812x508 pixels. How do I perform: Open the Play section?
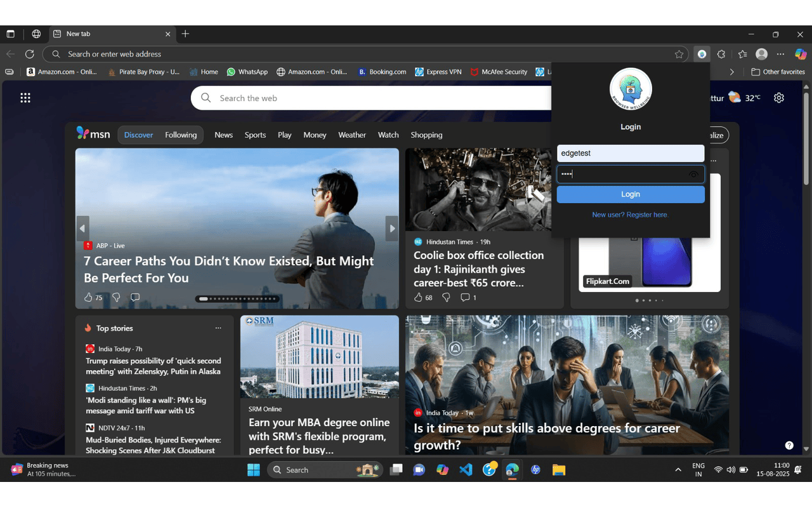[285, 135]
